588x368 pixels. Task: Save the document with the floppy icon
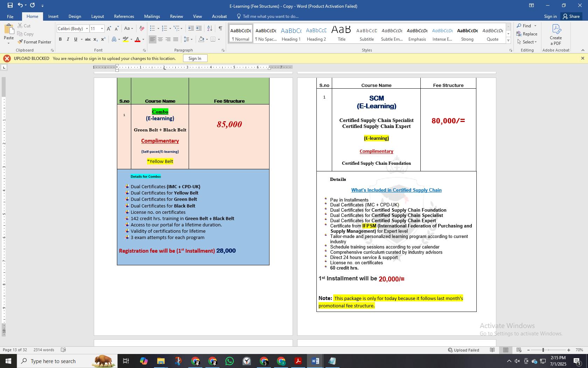pos(10,5)
